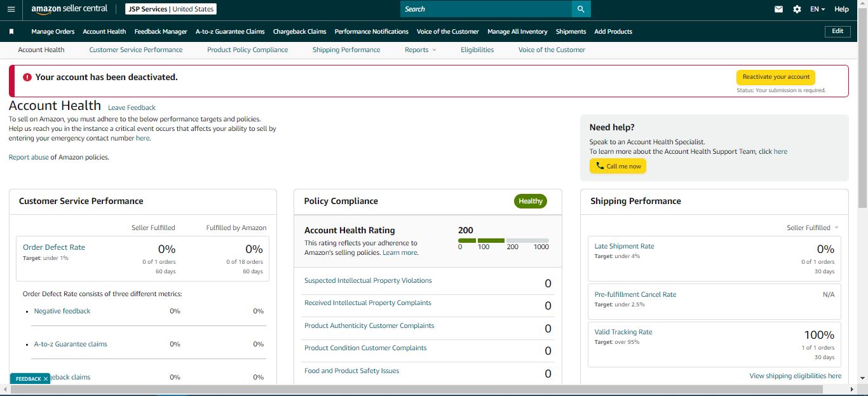Image resolution: width=868 pixels, height=396 pixels.
Task: Switch to Eligibilities tab
Action: (477, 50)
